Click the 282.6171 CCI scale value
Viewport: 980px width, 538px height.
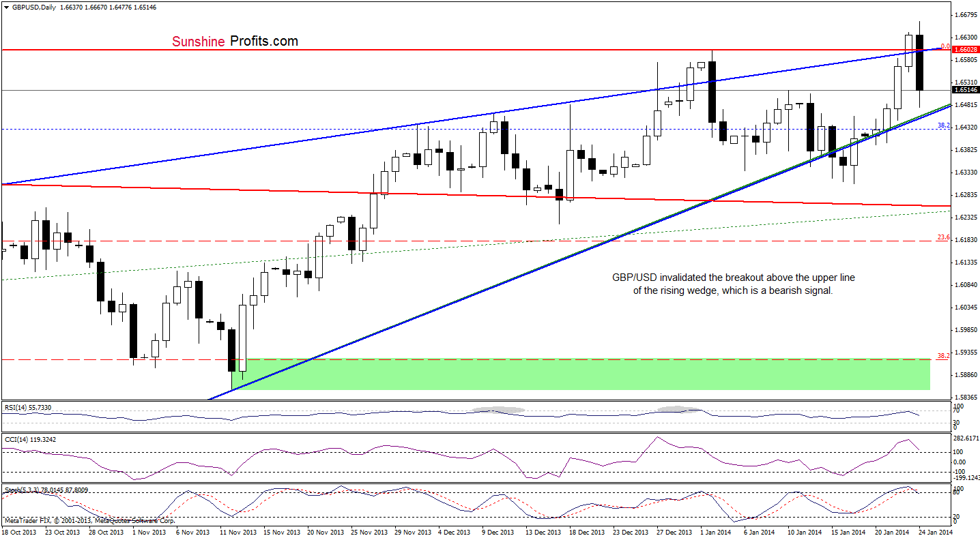966,439
